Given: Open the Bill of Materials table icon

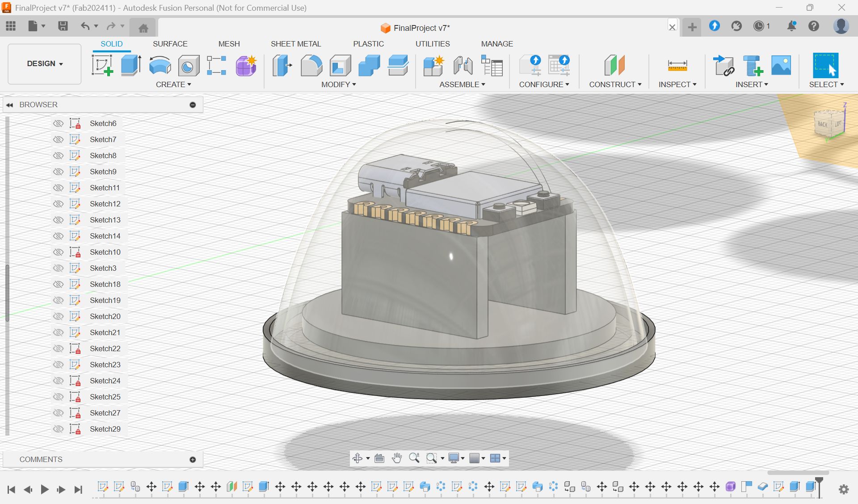Looking at the screenshot, I should click(x=492, y=65).
